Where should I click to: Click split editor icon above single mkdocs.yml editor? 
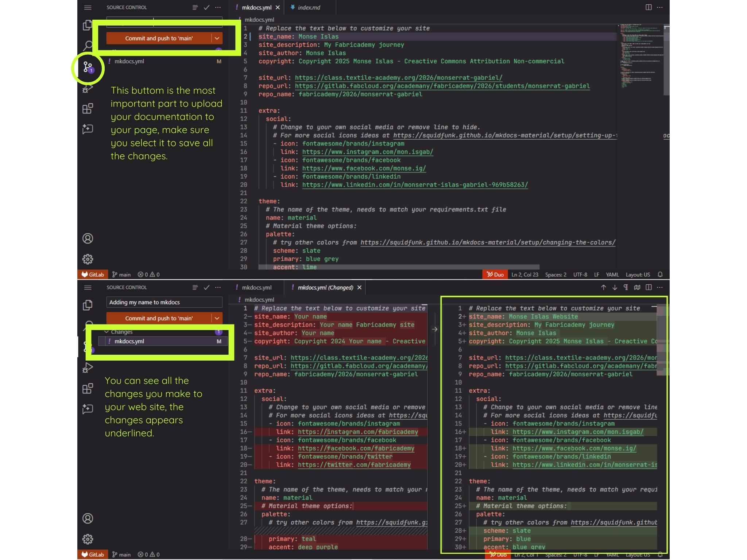coord(649,7)
